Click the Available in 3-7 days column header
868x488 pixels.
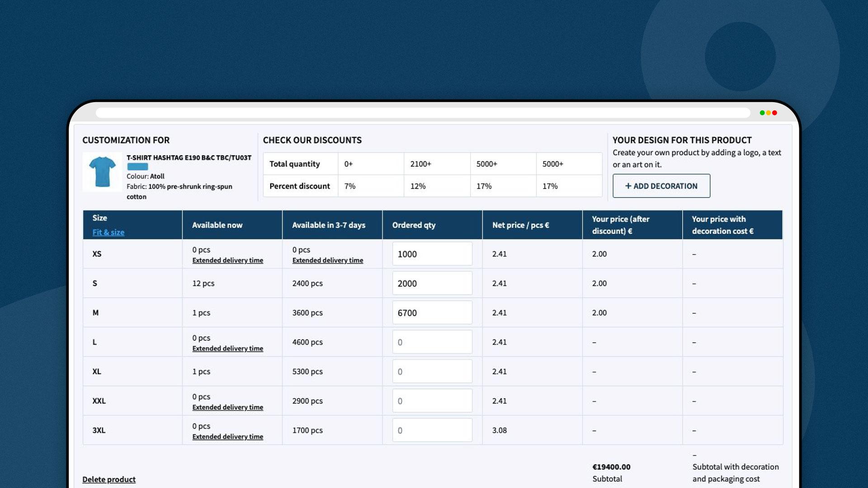[x=332, y=225]
